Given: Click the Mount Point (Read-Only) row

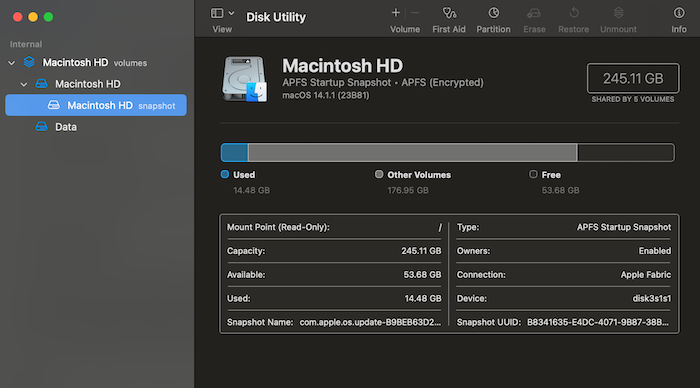Looking at the screenshot, I should [x=334, y=227].
